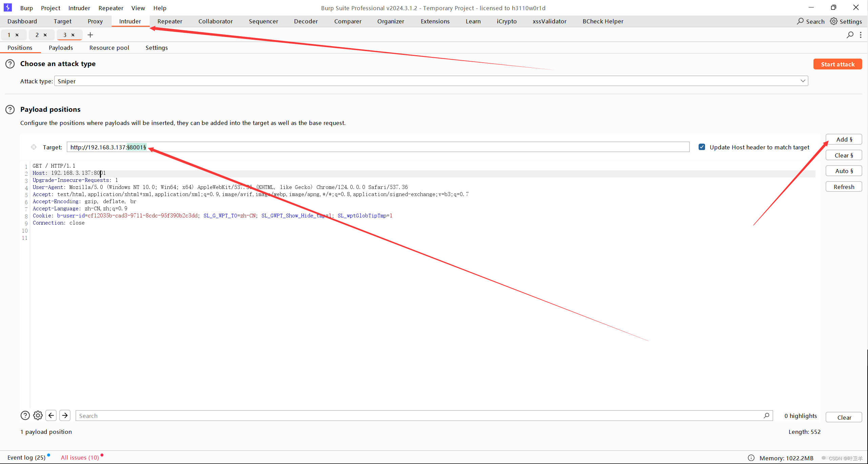Switch to the Intruder Settings sub-tab
This screenshot has height=464, width=868.
tap(157, 48)
